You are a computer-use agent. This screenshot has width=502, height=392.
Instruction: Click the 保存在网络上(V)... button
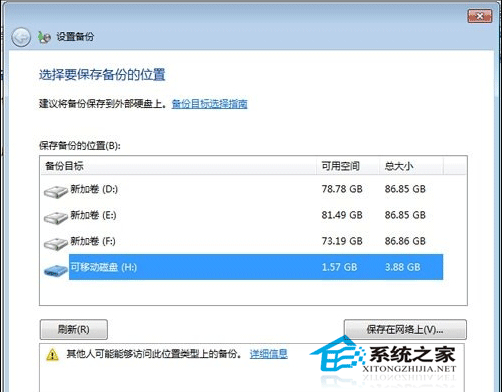point(405,329)
